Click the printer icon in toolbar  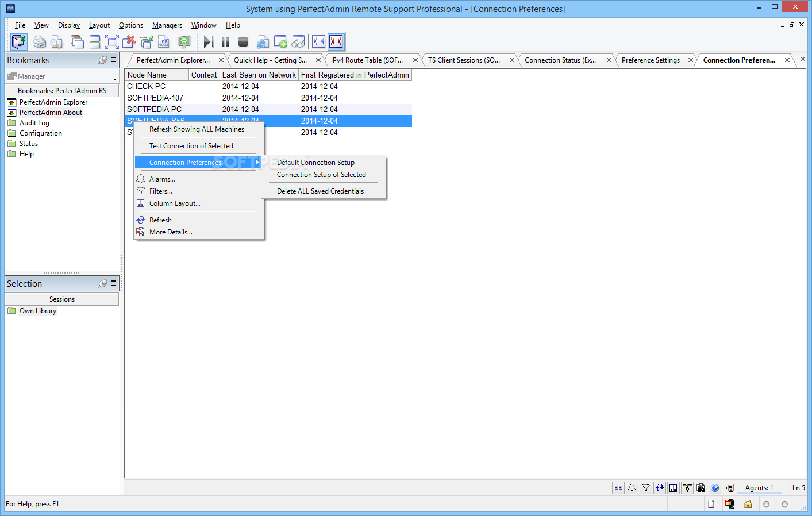(39, 42)
